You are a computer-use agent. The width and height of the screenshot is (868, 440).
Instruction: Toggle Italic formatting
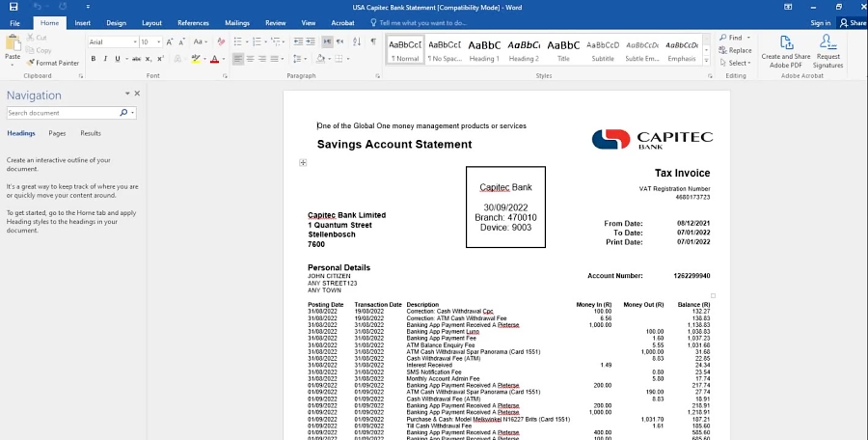click(x=105, y=59)
